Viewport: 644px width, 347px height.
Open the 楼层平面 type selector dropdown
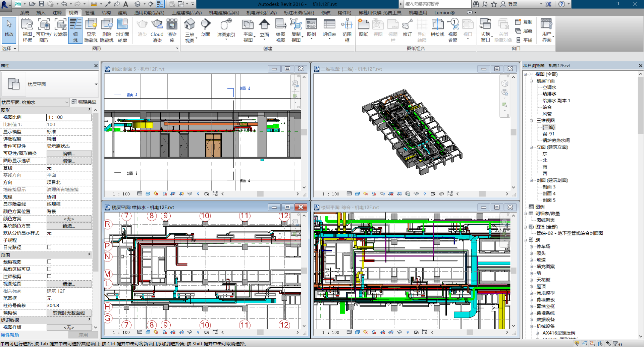coord(96,84)
